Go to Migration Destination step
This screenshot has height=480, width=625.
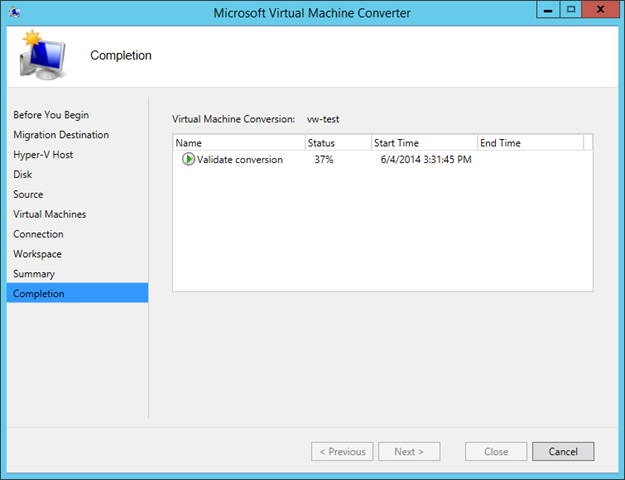(x=61, y=135)
